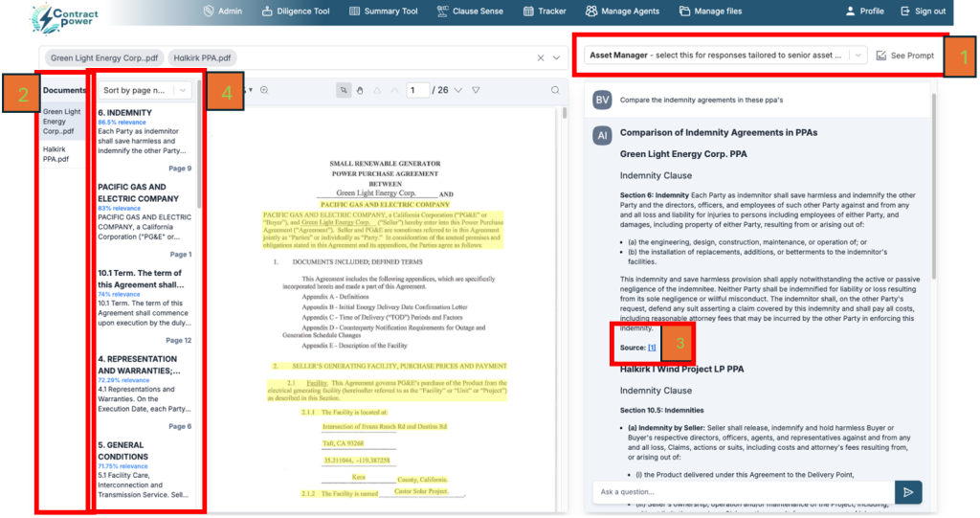
Task: Activate the hand pan tool
Action: click(360, 90)
